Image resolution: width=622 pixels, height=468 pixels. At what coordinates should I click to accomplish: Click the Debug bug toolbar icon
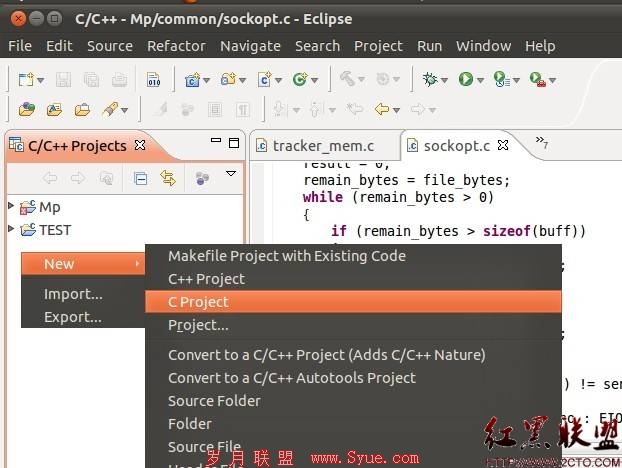pyautogui.click(x=430, y=80)
